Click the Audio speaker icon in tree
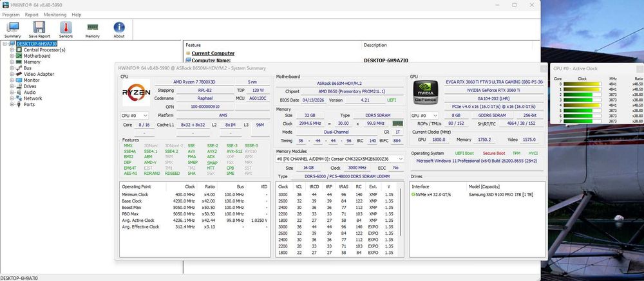 point(19,93)
